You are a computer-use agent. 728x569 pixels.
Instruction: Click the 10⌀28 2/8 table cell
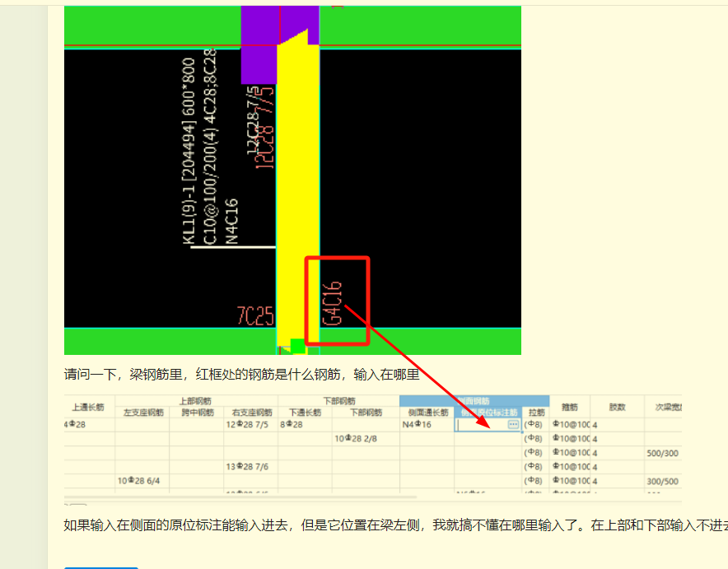point(366,439)
